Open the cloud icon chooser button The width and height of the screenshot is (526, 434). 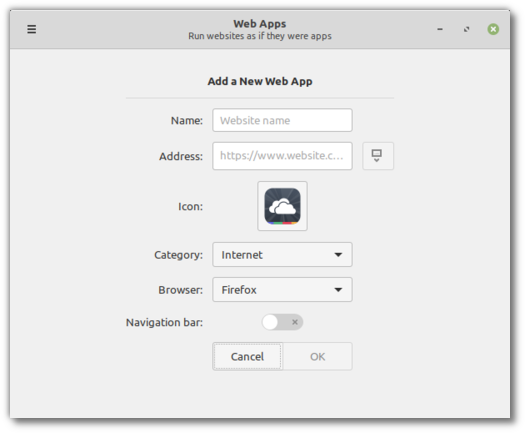tap(282, 206)
